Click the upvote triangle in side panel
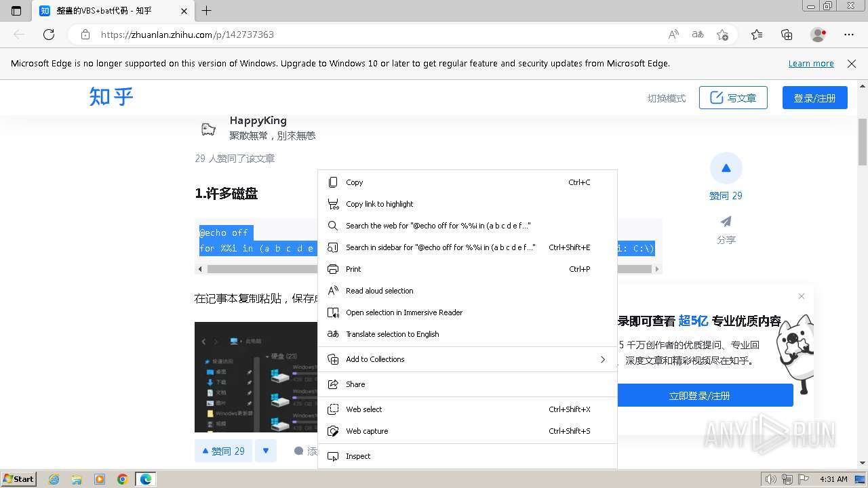Screen dimensions: 868x488 (x=726, y=168)
